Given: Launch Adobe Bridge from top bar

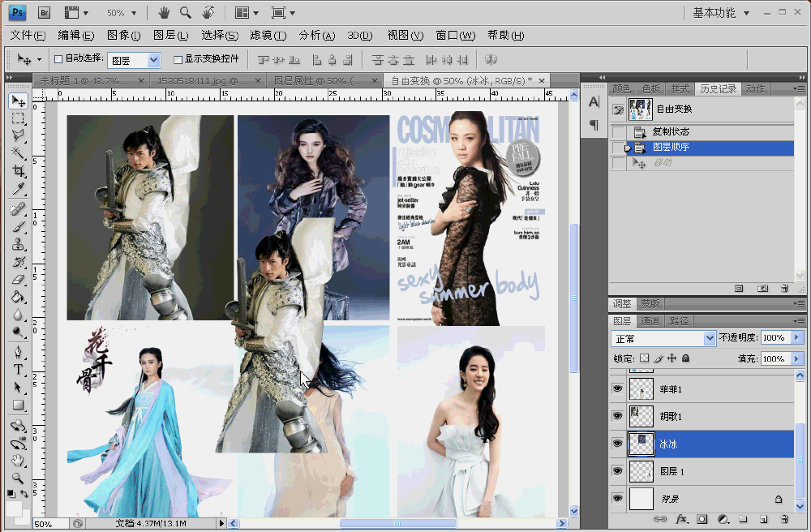Looking at the screenshot, I should point(44,13).
